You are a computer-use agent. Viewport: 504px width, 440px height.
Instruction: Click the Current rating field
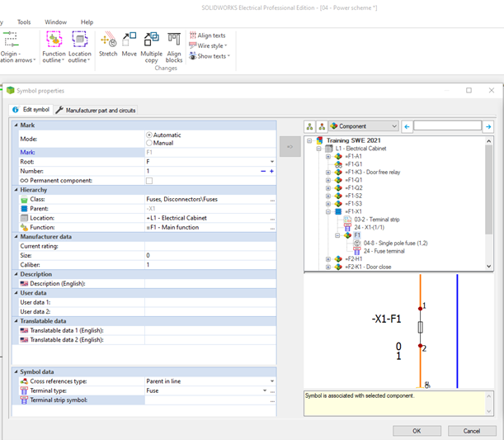(210, 246)
